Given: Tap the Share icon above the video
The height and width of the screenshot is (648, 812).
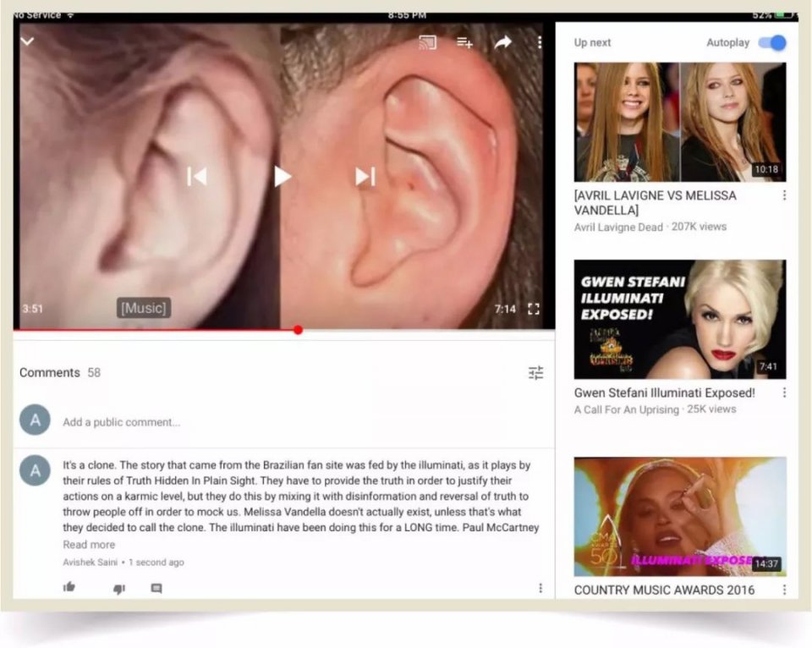Looking at the screenshot, I should click(x=502, y=41).
